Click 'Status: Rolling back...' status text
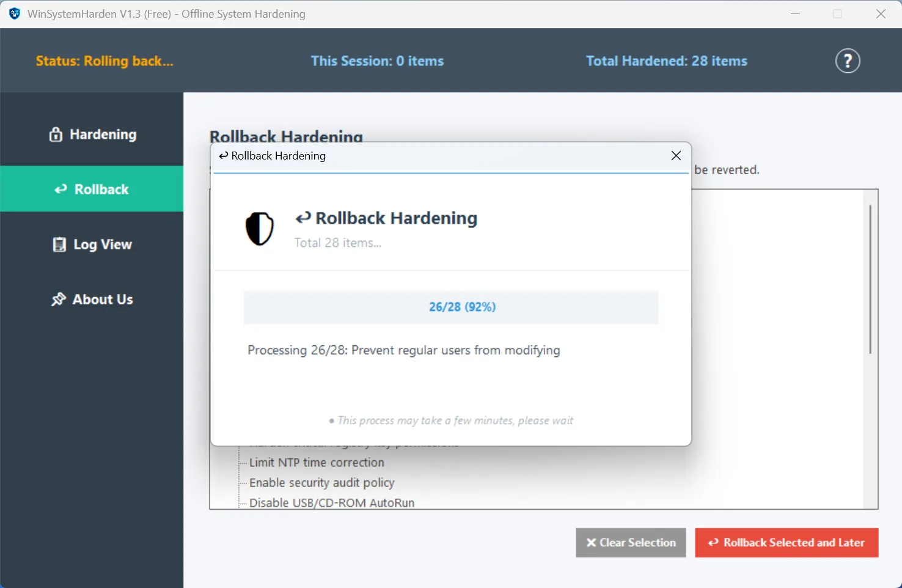Viewport: 902px width, 588px height. click(x=105, y=61)
